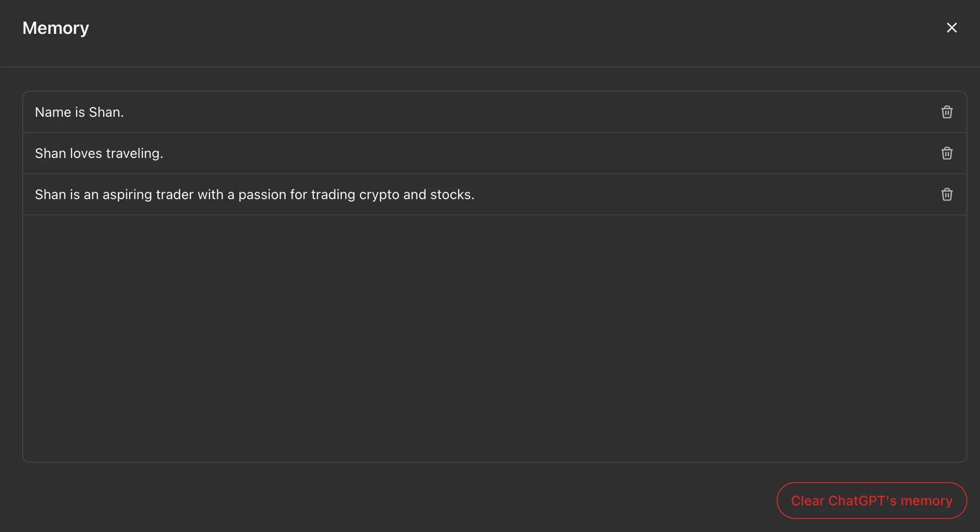Click the red outlined memory-clearing control

tap(871, 500)
